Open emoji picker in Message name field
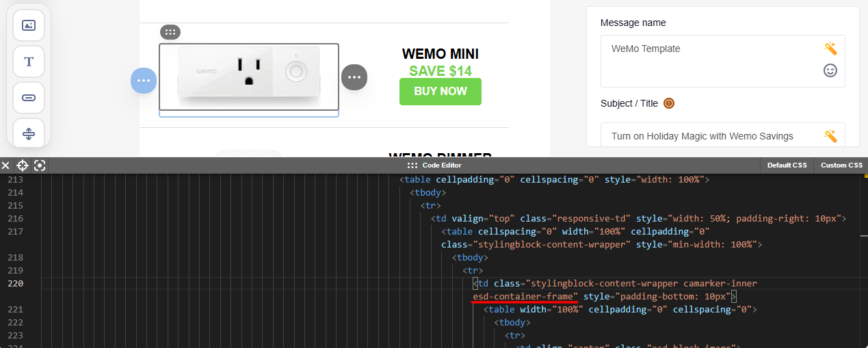The image size is (868, 348). (x=830, y=70)
